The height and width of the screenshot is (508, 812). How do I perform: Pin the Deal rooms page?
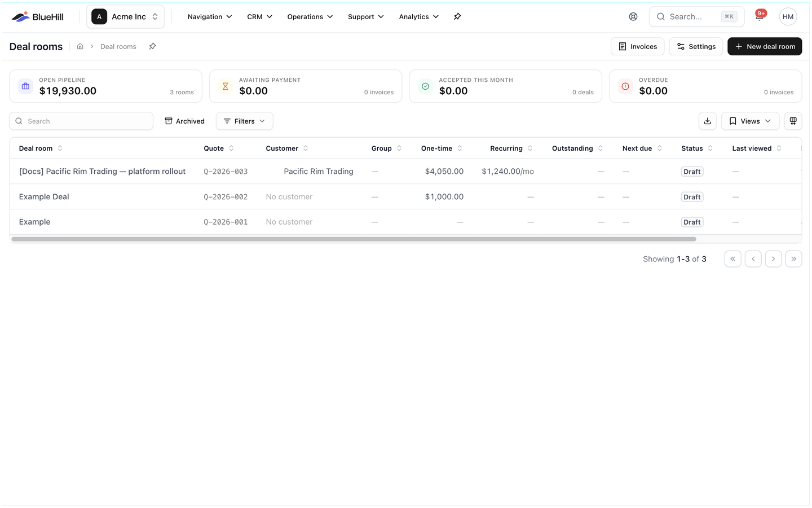point(152,47)
